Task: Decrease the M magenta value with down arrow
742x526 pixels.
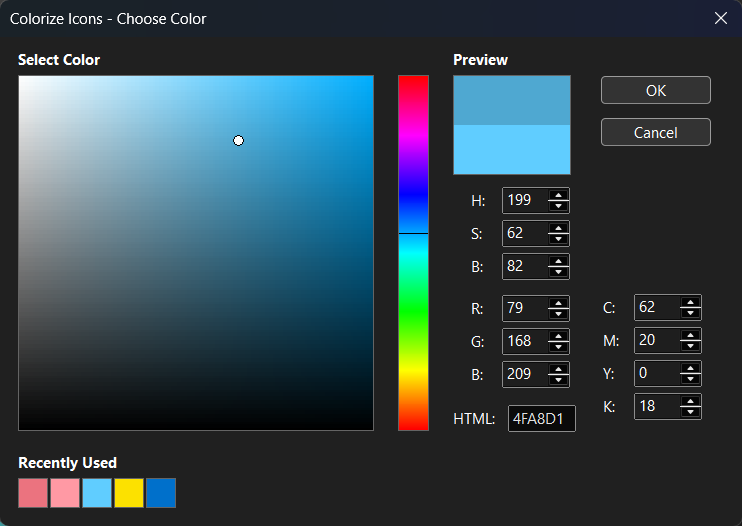Action: 690,346
